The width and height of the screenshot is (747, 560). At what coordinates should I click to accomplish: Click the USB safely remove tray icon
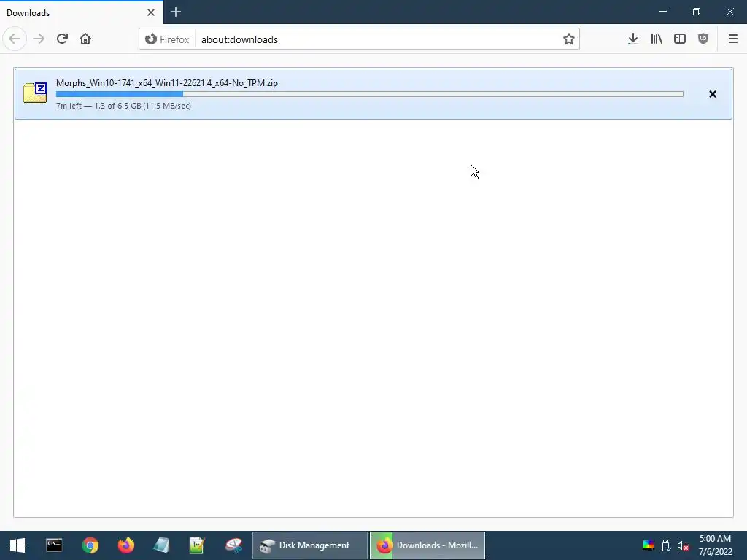(x=667, y=545)
